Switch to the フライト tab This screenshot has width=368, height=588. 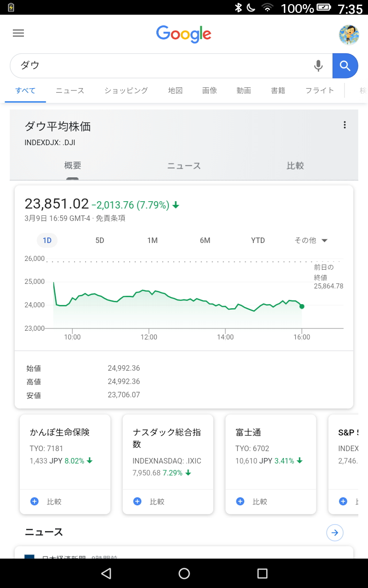coord(320,90)
